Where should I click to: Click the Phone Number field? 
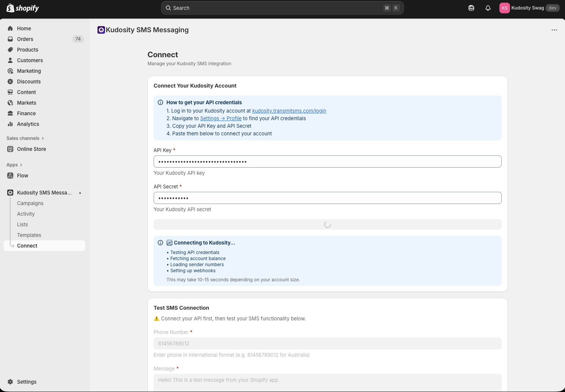pos(328,343)
